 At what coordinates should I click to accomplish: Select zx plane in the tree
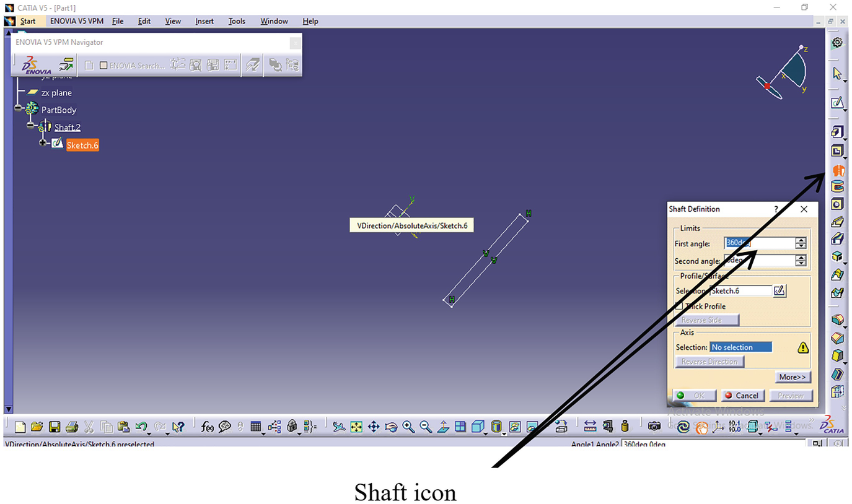click(56, 93)
